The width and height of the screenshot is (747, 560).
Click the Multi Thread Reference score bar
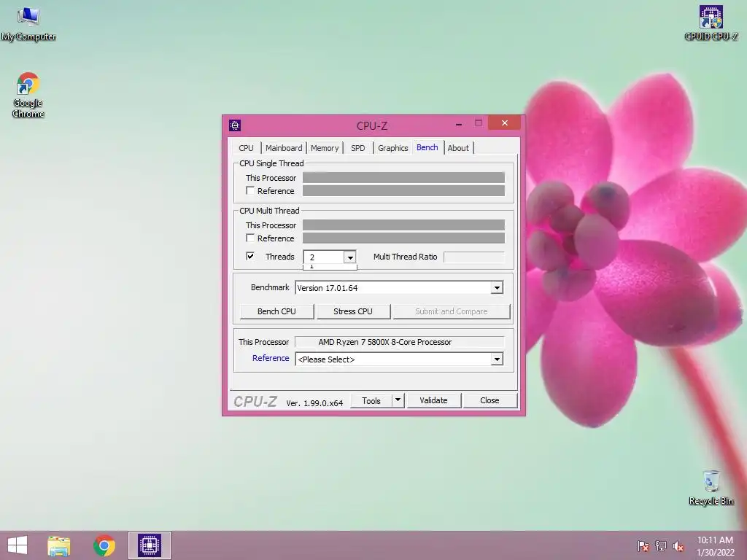403,238
